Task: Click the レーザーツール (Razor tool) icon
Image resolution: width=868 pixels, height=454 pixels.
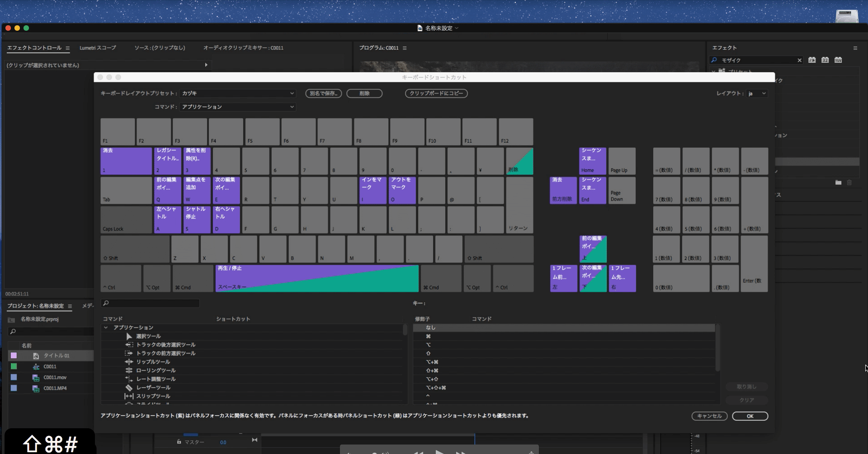Action: 129,388
